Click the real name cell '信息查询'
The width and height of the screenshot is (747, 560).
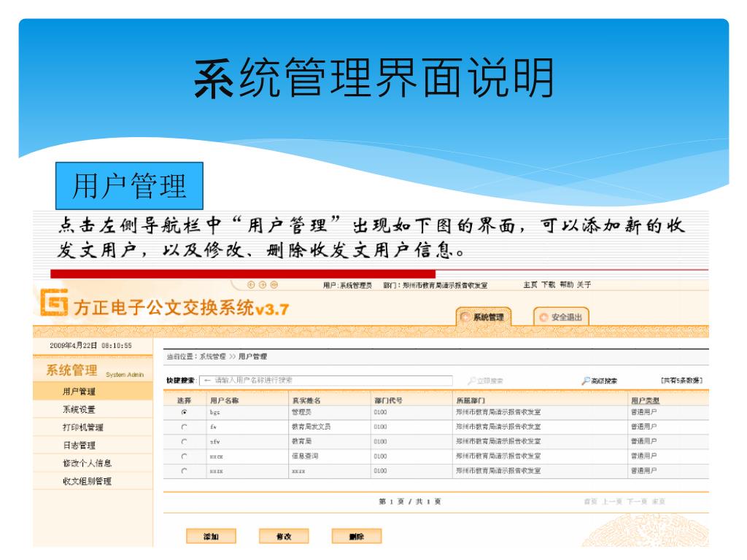305,456
